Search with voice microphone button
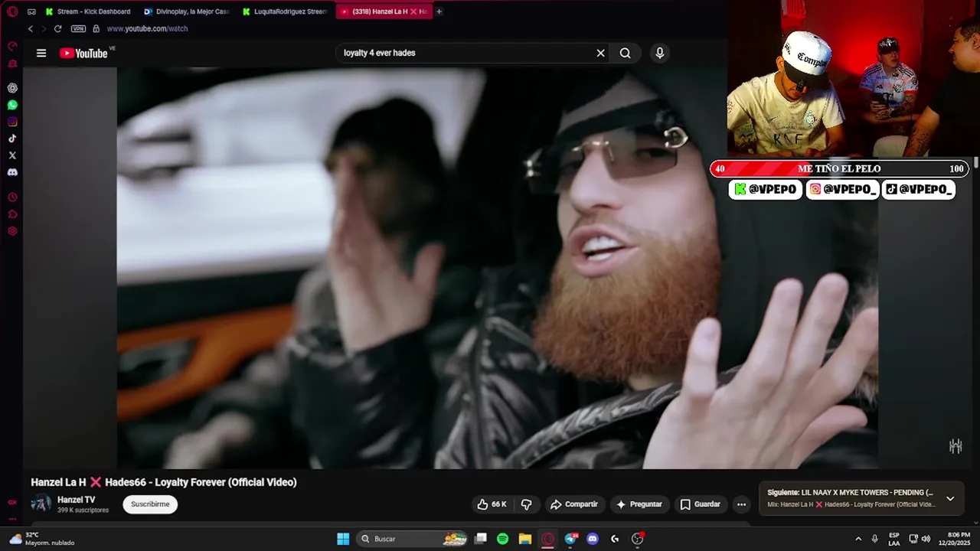Screen dimensions: 980x551 (660, 53)
